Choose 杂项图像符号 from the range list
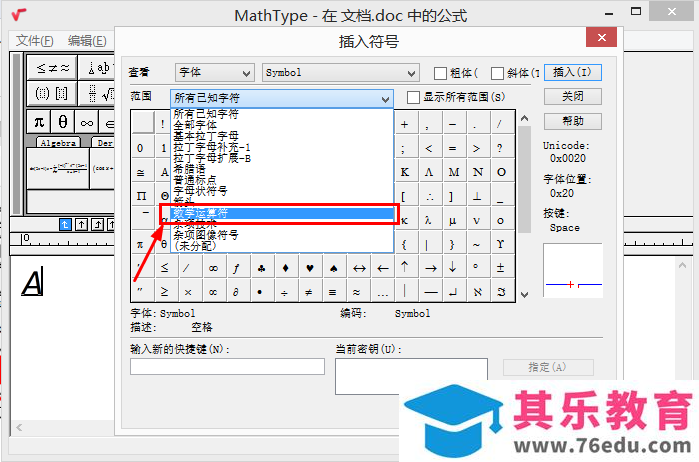The width and height of the screenshot is (699, 462). click(282, 235)
